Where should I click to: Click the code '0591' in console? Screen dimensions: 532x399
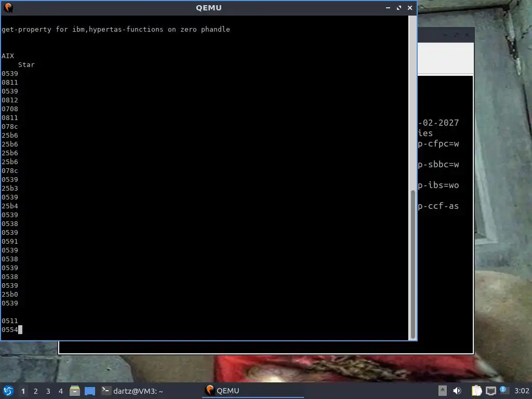tap(10, 241)
